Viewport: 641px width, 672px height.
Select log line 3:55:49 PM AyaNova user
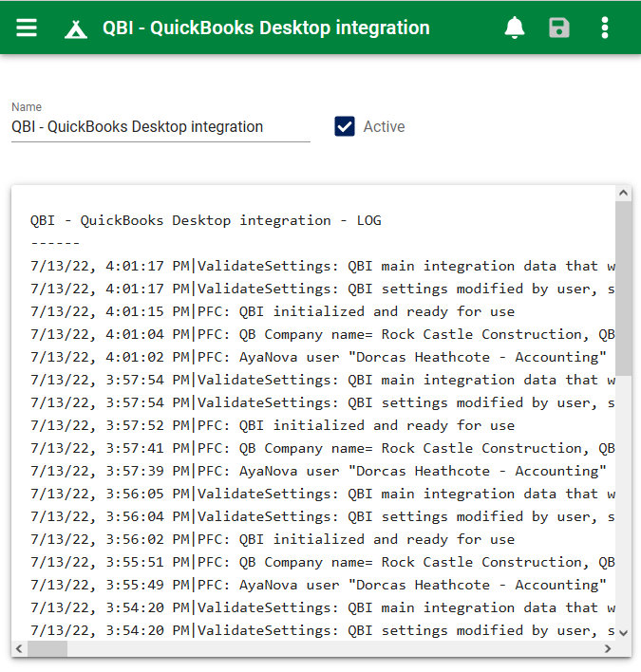pos(318,585)
